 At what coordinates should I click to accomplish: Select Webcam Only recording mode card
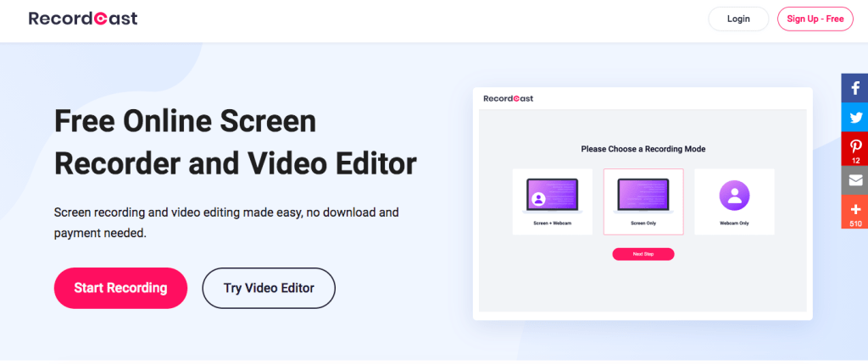coord(735,202)
